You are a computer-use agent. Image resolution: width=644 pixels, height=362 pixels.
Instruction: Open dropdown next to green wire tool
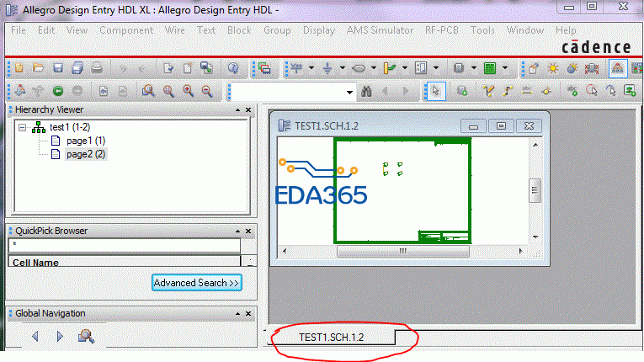click(x=405, y=68)
